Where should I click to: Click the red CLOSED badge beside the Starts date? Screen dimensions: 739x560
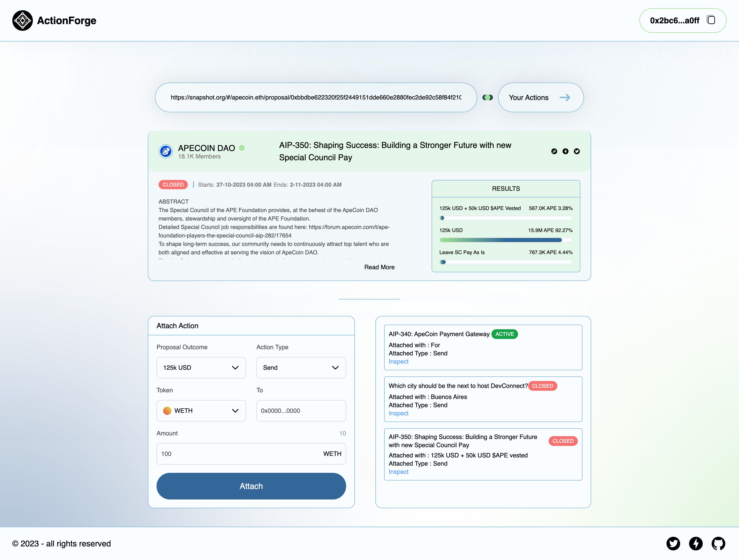tap(173, 185)
